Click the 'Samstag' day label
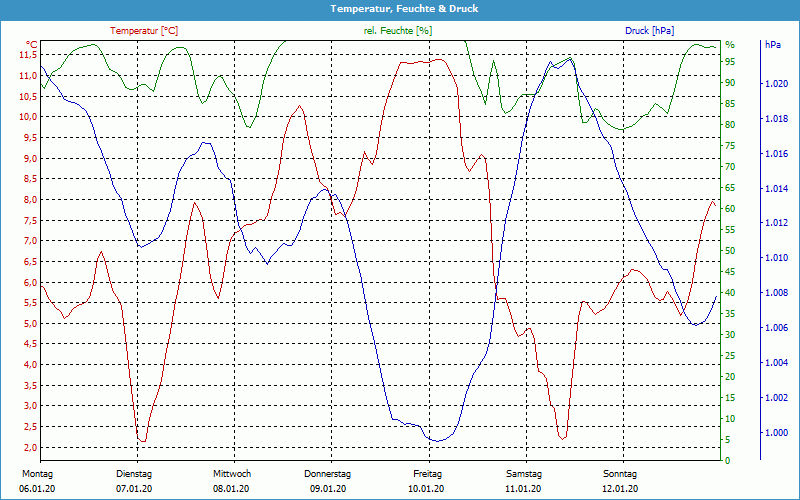This screenshot has height=500, width=800. [x=524, y=473]
